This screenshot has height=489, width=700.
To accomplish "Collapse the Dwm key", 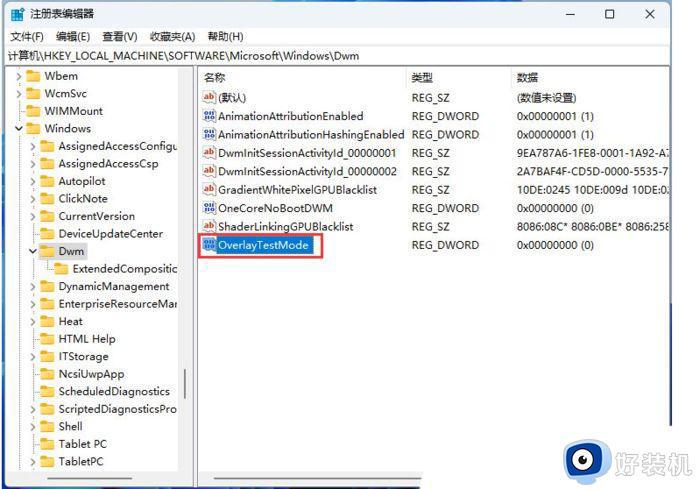I will (33, 251).
